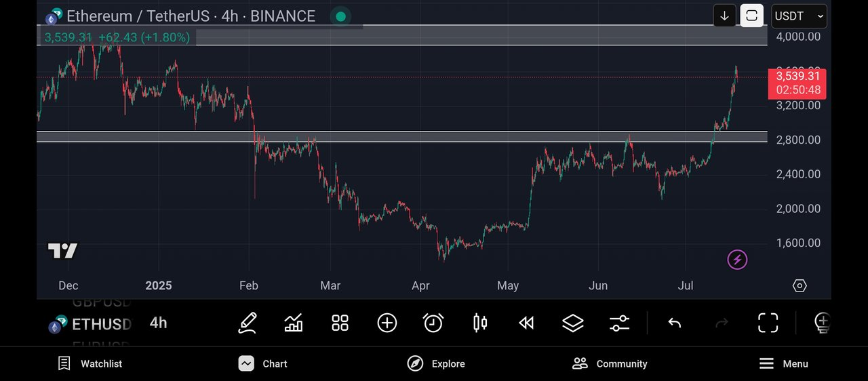Click the 3,539.31 +62.43 (+1.80%) values

pos(117,37)
